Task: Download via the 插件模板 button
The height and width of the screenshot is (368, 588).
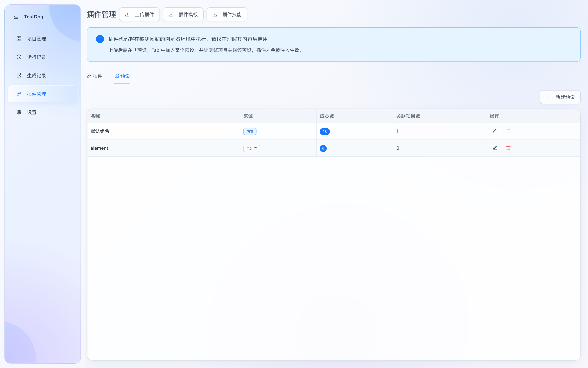Action: coord(183,15)
